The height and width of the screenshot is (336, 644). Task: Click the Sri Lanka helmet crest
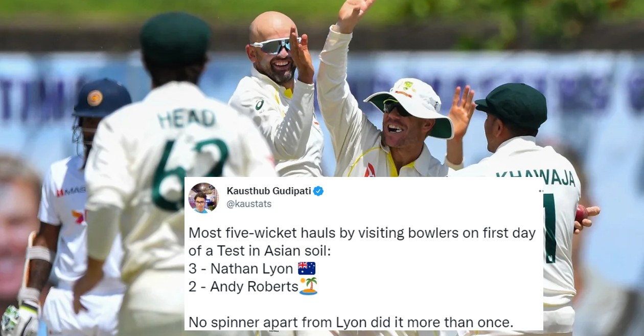pos(95,98)
